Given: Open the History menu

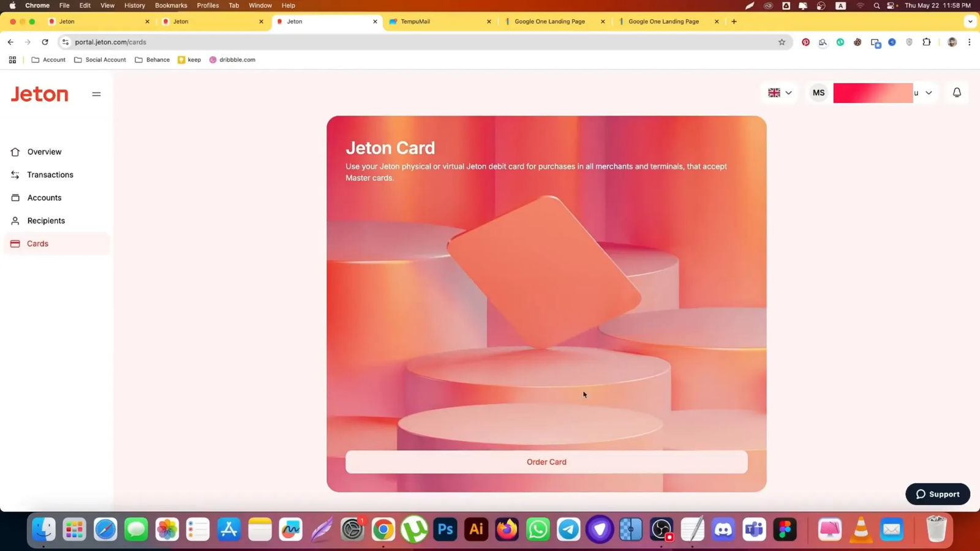Looking at the screenshot, I should point(135,6).
